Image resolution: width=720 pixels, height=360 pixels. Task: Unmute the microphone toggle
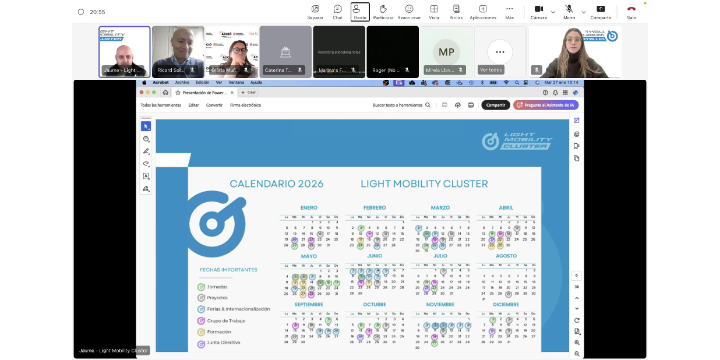coord(569,12)
